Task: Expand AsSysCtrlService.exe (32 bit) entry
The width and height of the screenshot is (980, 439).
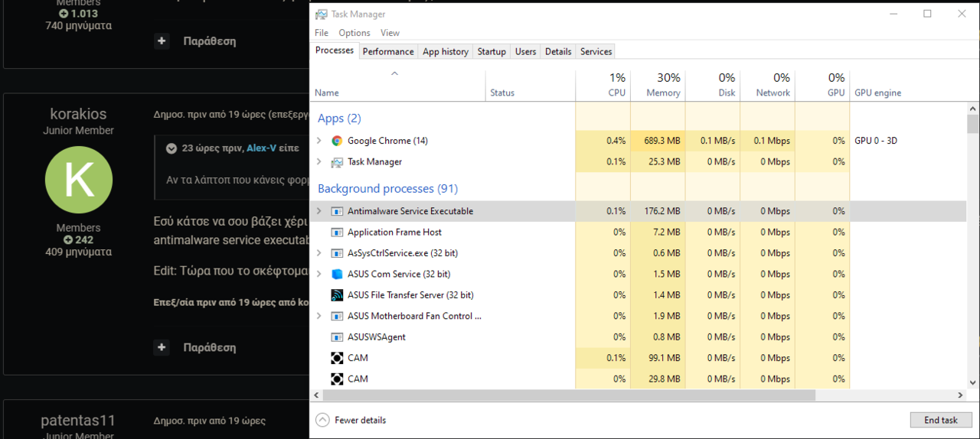Action: pos(318,253)
